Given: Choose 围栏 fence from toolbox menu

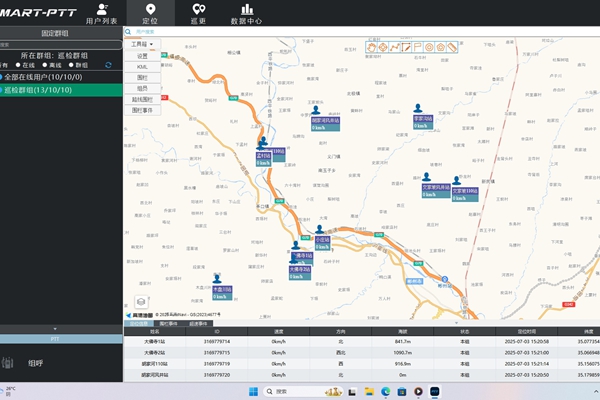Looking at the screenshot, I should click(x=141, y=77).
